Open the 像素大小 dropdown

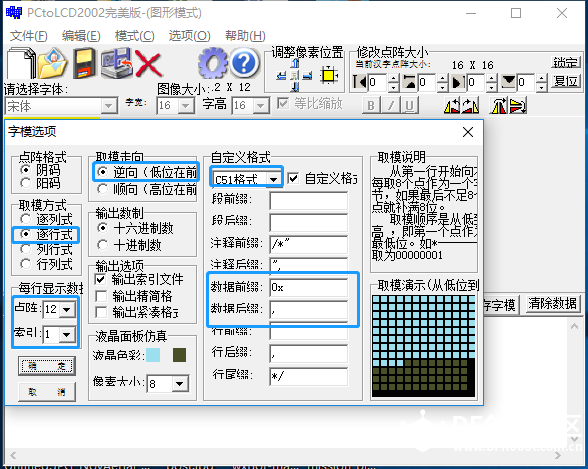pyautogui.click(x=180, y=384)
